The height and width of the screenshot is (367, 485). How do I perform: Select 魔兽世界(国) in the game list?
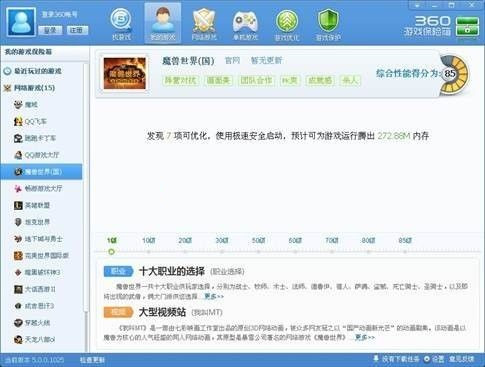point(42,172)
